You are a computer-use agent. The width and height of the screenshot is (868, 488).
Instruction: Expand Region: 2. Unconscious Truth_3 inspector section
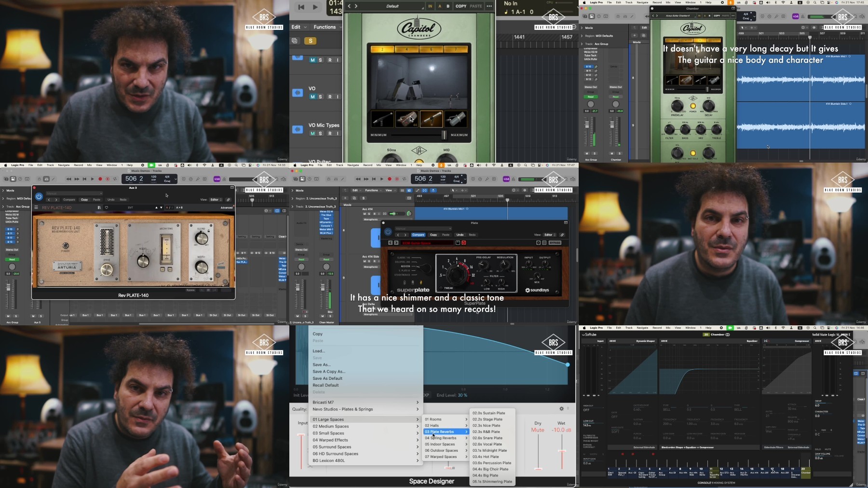(x=292, y=198)
